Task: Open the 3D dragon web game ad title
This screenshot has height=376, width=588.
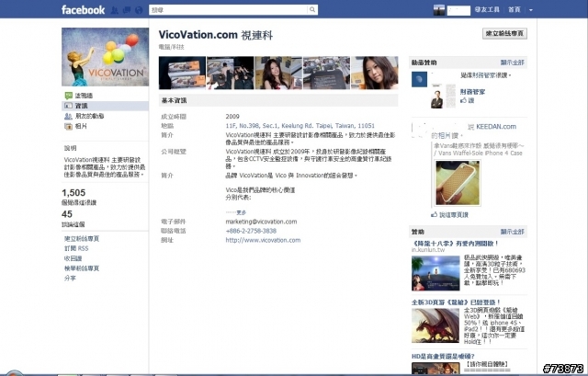Action: [x=456, y=302]
